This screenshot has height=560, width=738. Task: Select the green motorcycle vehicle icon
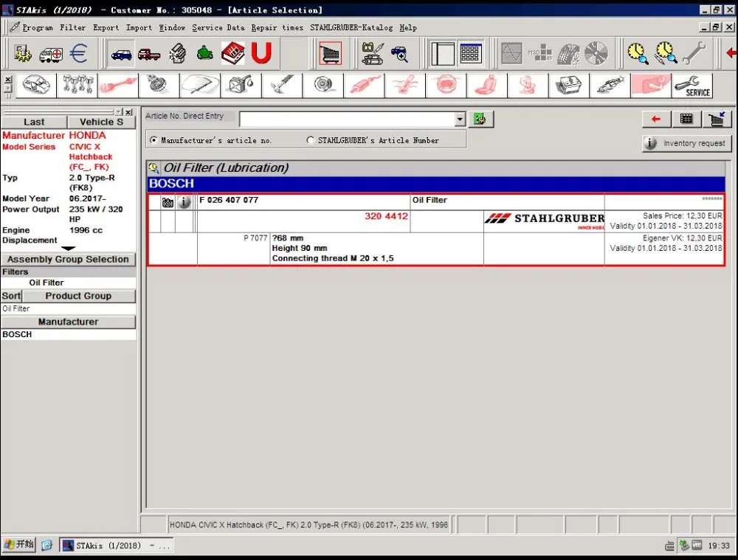[x=204, y=54]
